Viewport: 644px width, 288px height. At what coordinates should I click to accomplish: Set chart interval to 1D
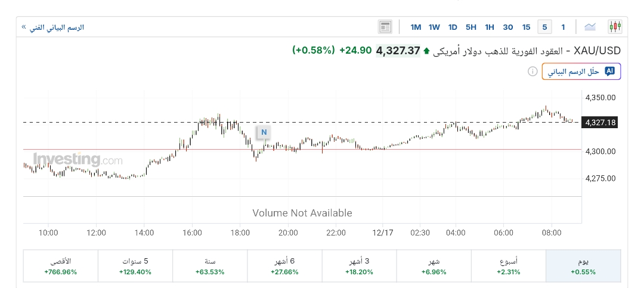click(x=453, y=27)
